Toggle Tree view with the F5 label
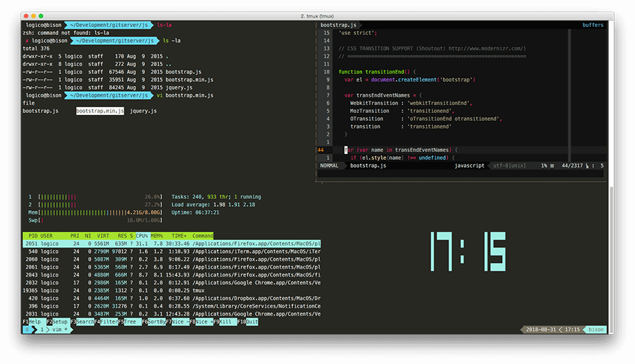The width and height of the screenshot is (635, 364). click(x=130, y=322)
